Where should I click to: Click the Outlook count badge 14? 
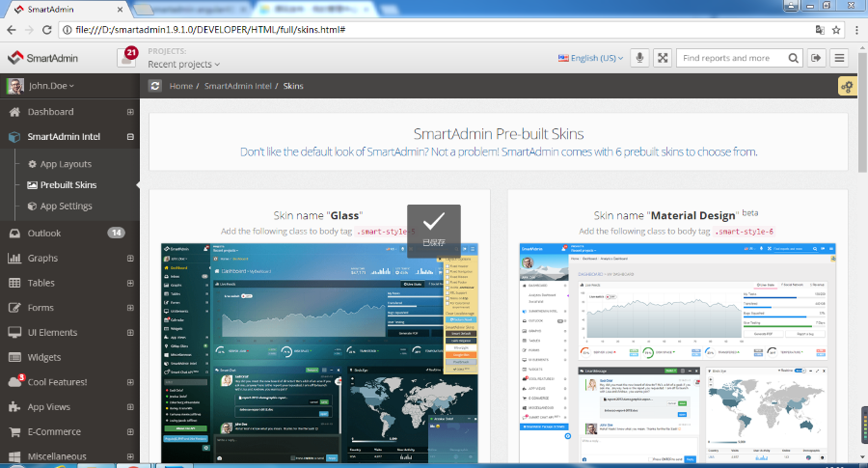pyautogui.click(x=116, y=233)
